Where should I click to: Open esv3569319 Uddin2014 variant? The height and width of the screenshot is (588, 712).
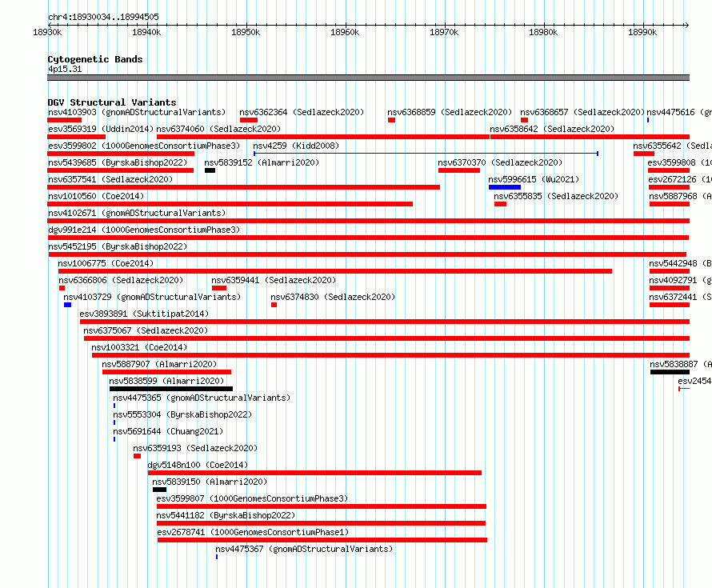tap(101, 129)
